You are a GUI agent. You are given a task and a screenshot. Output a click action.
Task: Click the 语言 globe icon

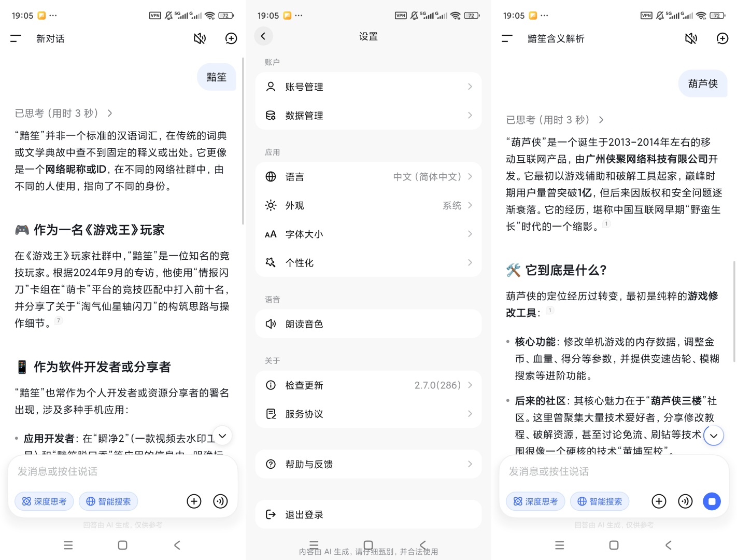pos(271,177)
